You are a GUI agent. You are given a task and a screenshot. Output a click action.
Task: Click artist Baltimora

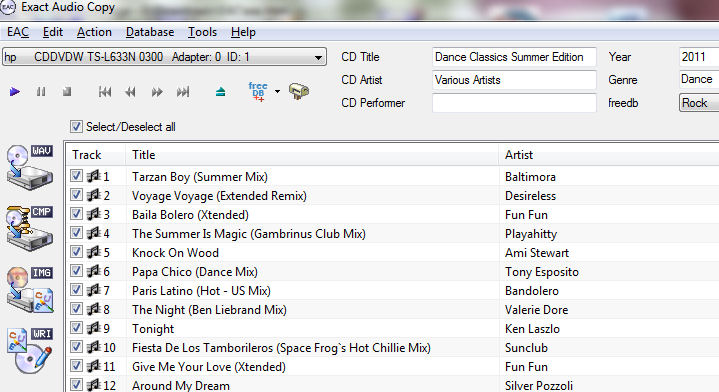tap(530, 177)
